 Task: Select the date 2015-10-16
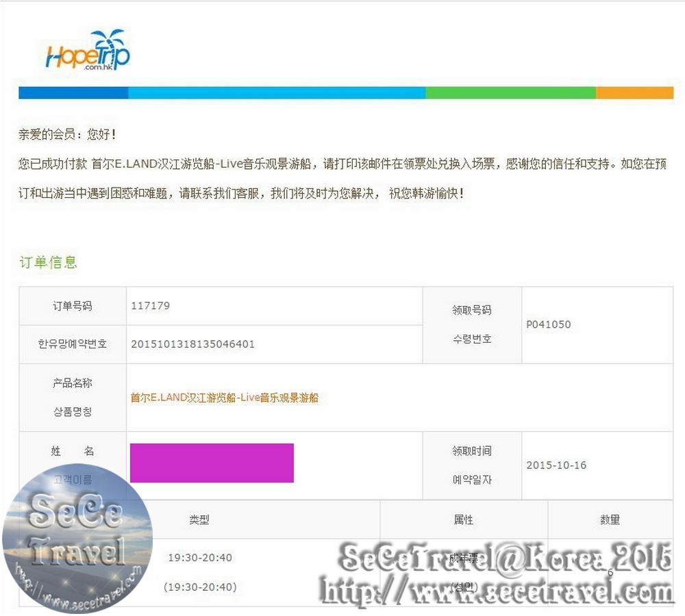(556, 465)
